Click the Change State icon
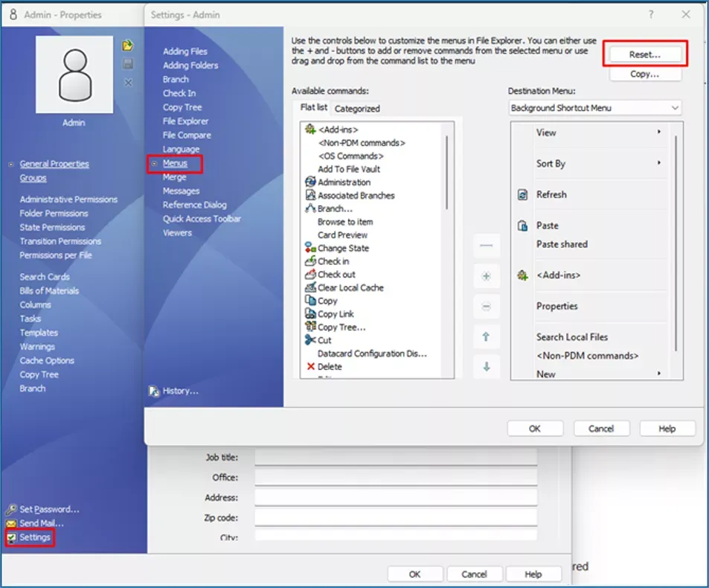 pos(310,247)
